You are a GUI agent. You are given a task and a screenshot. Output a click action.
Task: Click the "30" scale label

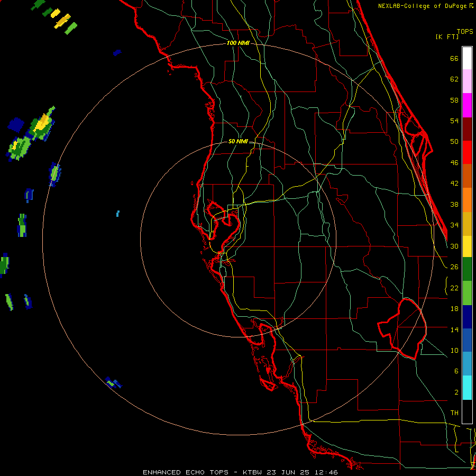[454, 246]
